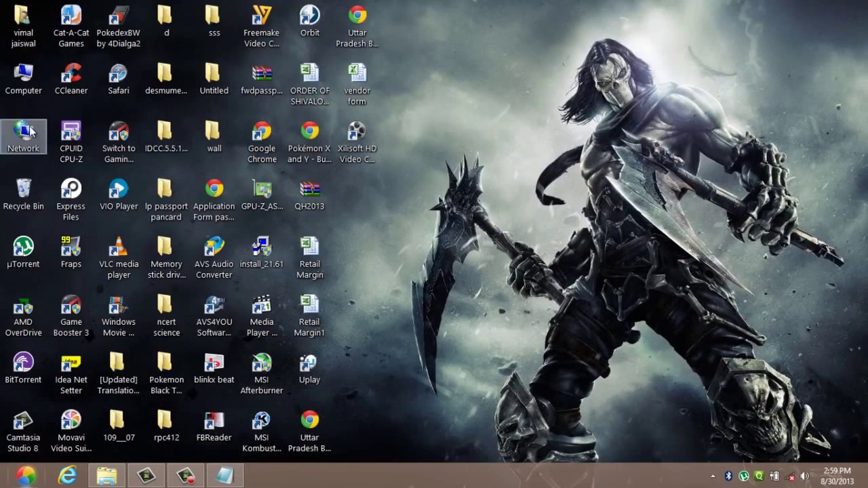The width and height of the screenshot is (868, 488).
Task: Click the Chrome icon on the taskbar
Action: 25,476
